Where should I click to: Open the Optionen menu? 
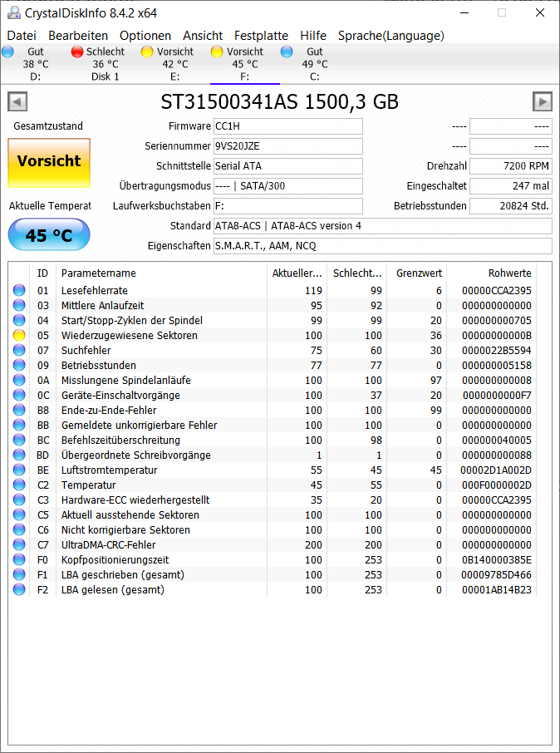tap(145, 36)
